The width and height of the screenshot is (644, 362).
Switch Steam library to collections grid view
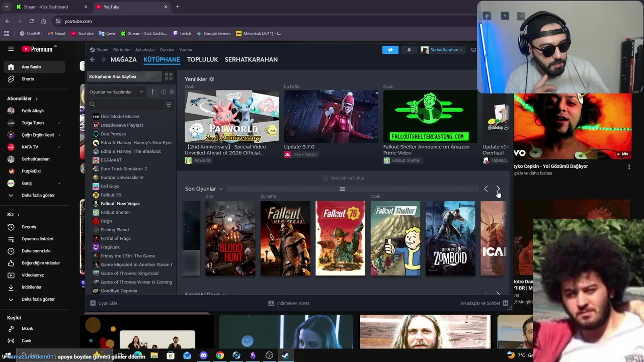coord(169,76)
